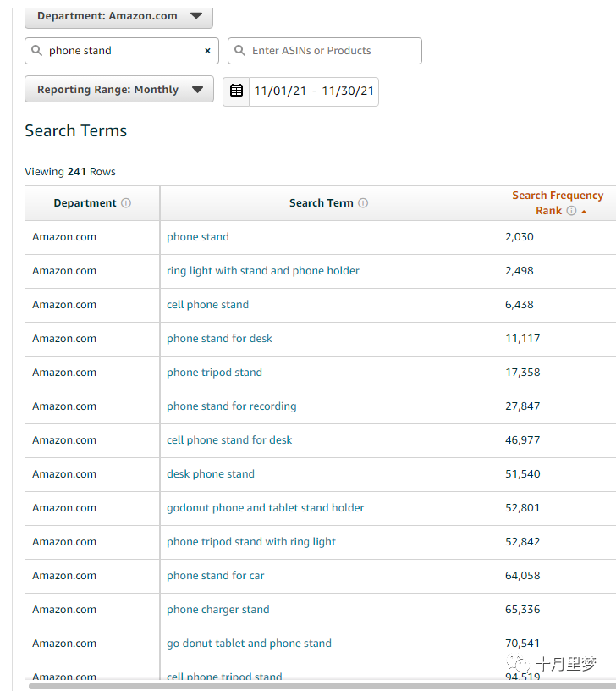Open the phone stand search term link
616x691 pixels.
[x=198, y=237]
